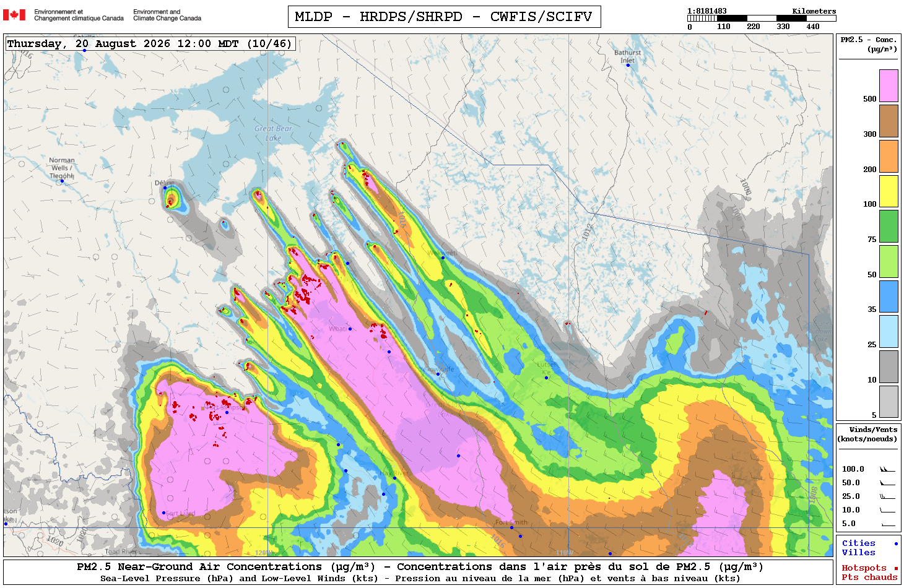The height and width of the screenshot is (588, 904).
Task: Select the orange 200–300 legend swatch
Action: pos(889,156)
